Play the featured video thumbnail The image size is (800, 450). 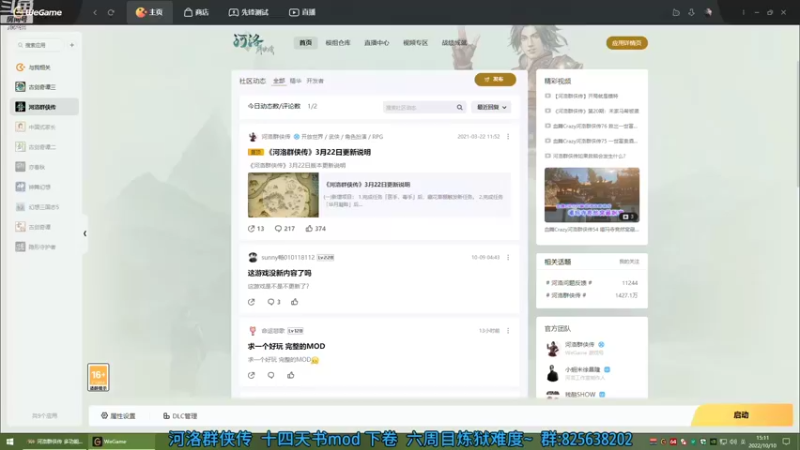(x=592, y=195)
